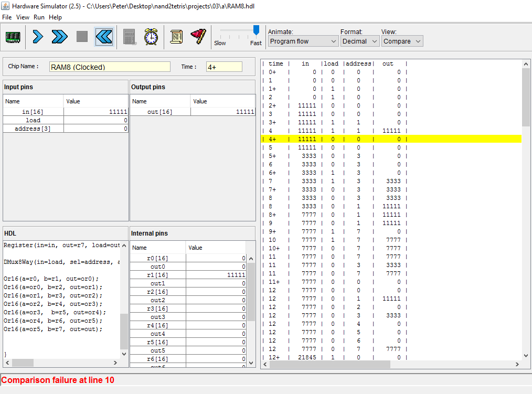
Task: Open the Breakpoints red flag icon
Action: 198,36
